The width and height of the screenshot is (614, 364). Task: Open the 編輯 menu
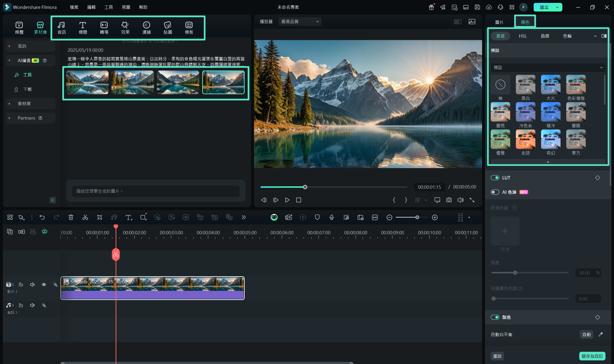[91, 7]
